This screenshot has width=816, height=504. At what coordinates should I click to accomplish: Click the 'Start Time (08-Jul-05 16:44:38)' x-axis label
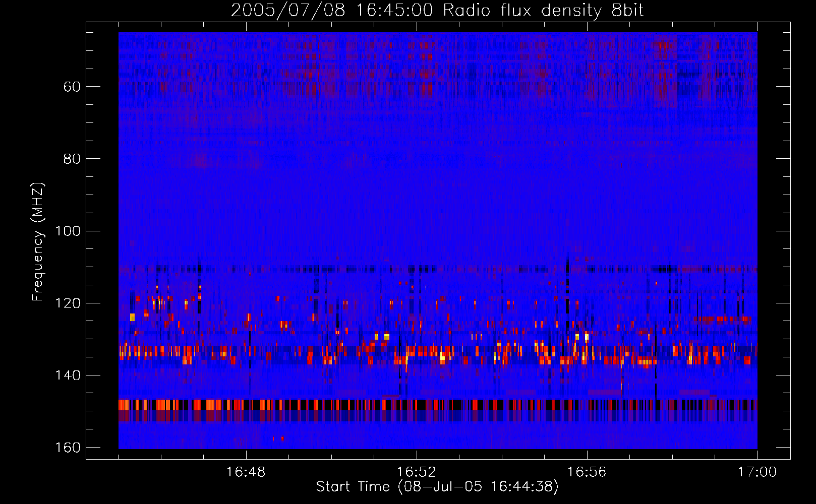click(x=437, y=487)
